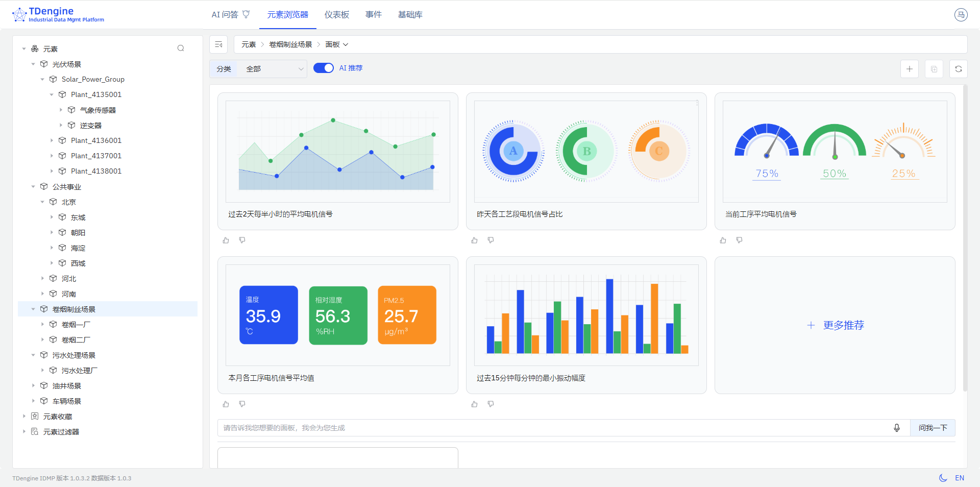Screen dimensions: 980x487
Task: Select 卷烟一厂 in the tree
Action: coord(76,324)
